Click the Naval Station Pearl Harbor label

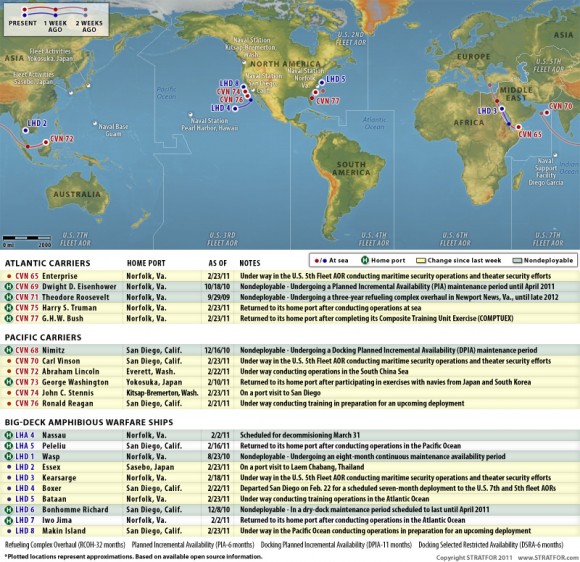[210, 124]
